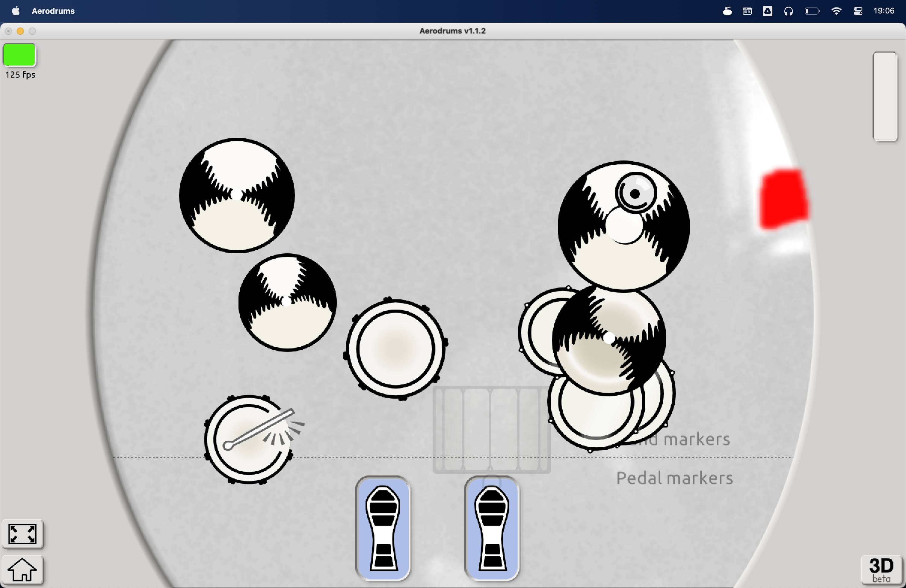The width and height of the screenshot is (906, 588).
Task: Click the ride cymbal bell target
Action: pyautogui.click(x=635, y=193)
